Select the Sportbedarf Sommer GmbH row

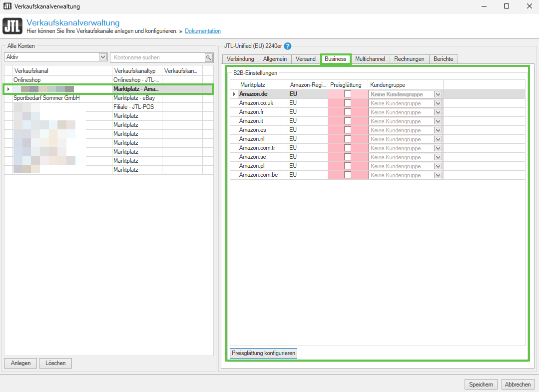point(108,98)
